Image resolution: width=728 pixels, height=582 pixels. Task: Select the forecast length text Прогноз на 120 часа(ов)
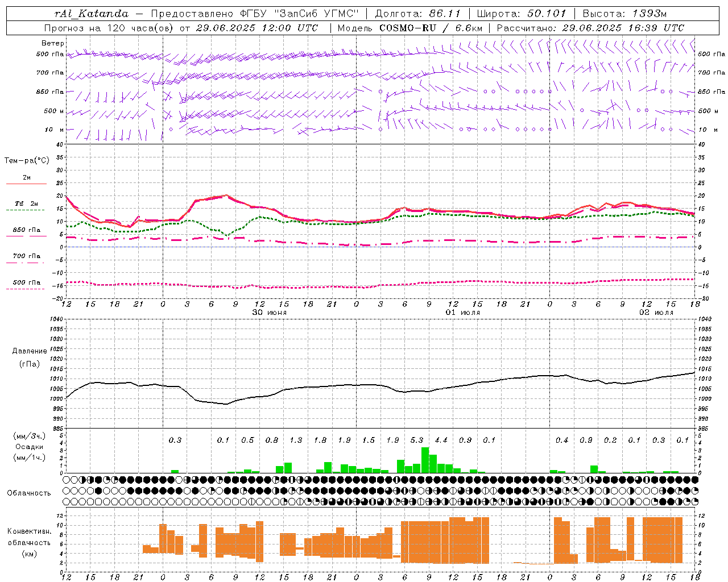point(109,28)
